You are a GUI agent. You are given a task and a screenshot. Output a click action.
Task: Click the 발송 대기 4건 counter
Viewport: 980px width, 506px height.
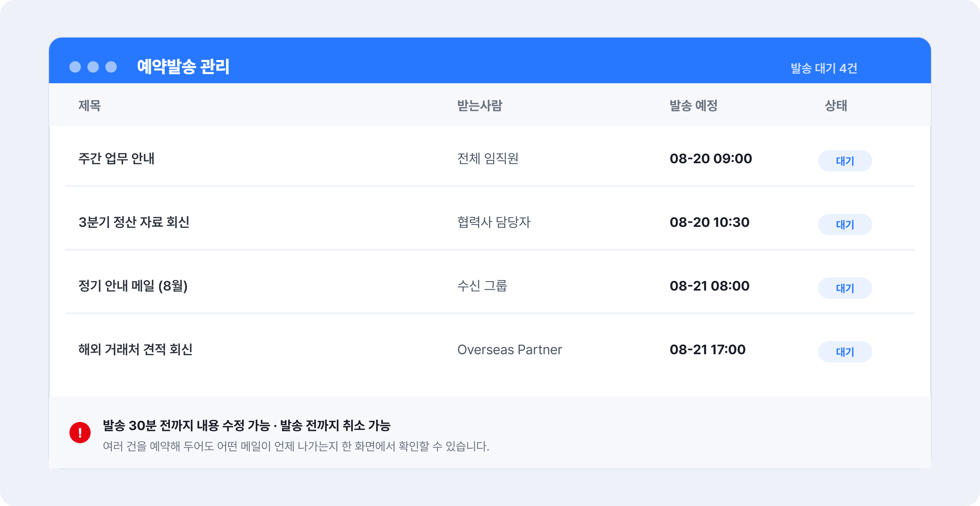[x=824, y=68]
